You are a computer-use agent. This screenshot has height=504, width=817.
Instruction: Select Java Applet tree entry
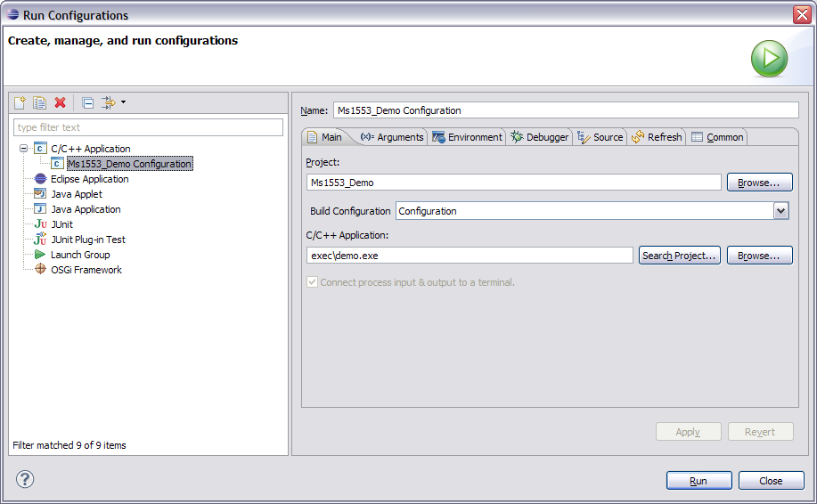(x=77, y=194)
